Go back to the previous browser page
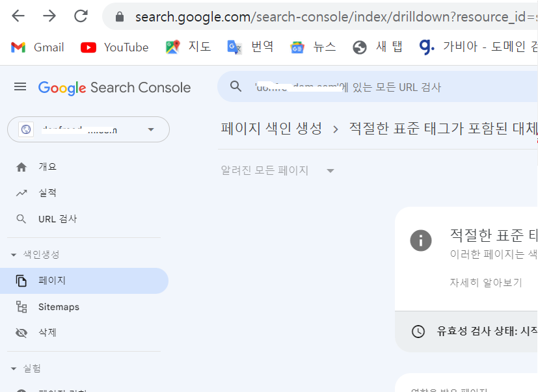The width and height of the screenshot is (538, 392). point(18,16)
